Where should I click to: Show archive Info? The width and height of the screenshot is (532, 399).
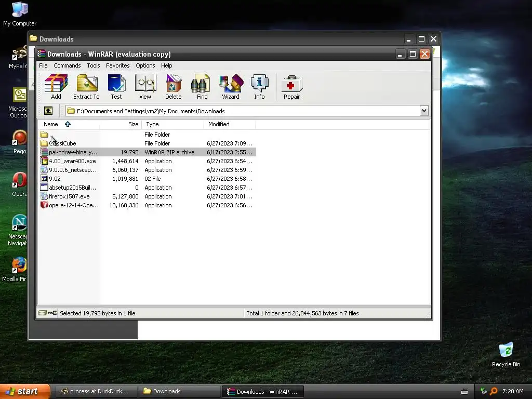pos(260,87)
